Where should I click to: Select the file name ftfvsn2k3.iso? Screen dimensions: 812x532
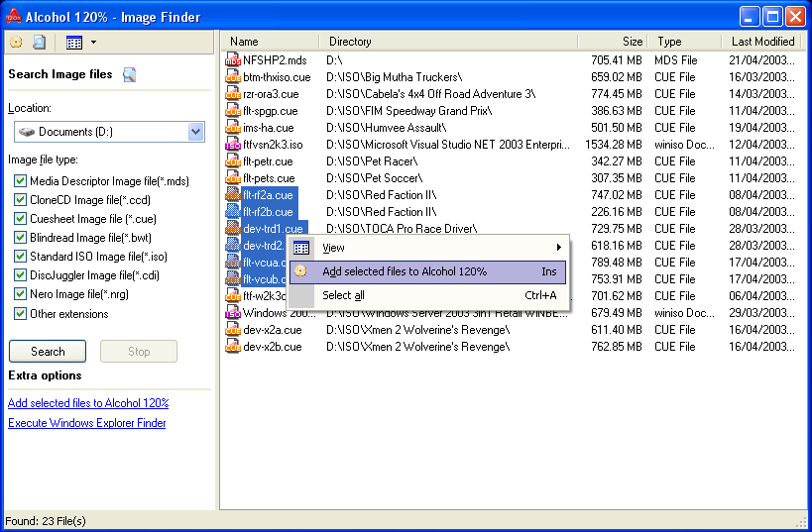pos(273,145)
